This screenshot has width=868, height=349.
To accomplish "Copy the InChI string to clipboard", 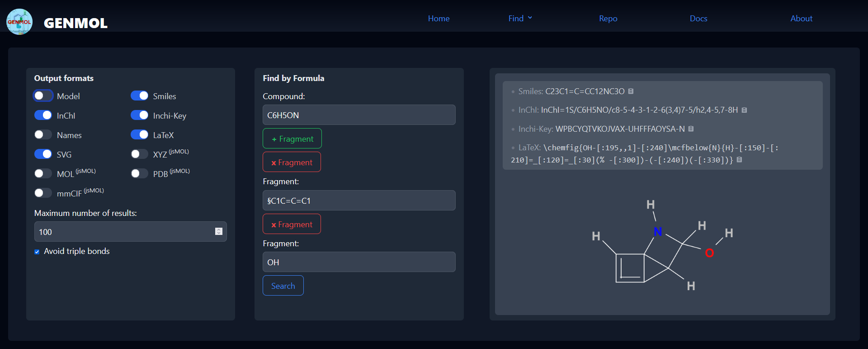I will tap(744, 110).
